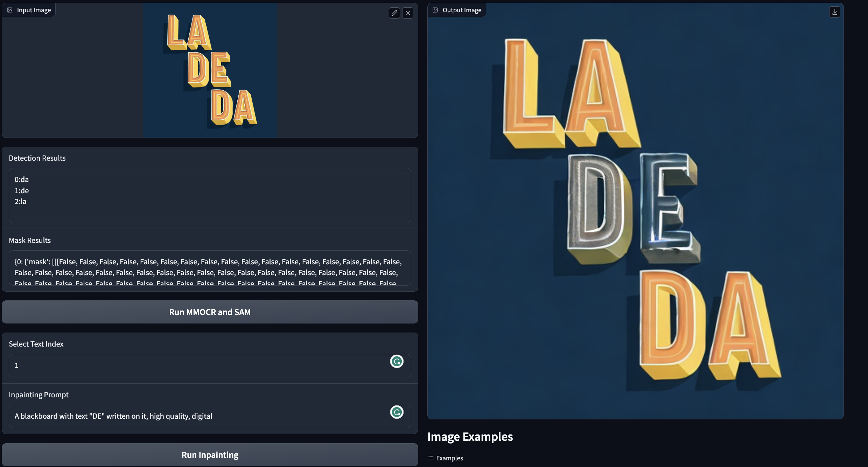Clear the input image with the X icon

coord(408,13)
